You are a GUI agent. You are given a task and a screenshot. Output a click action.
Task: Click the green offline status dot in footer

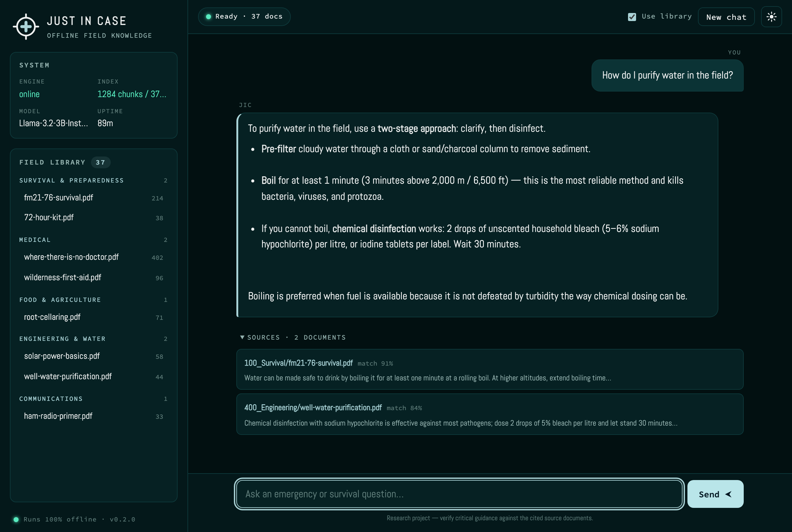16,519
